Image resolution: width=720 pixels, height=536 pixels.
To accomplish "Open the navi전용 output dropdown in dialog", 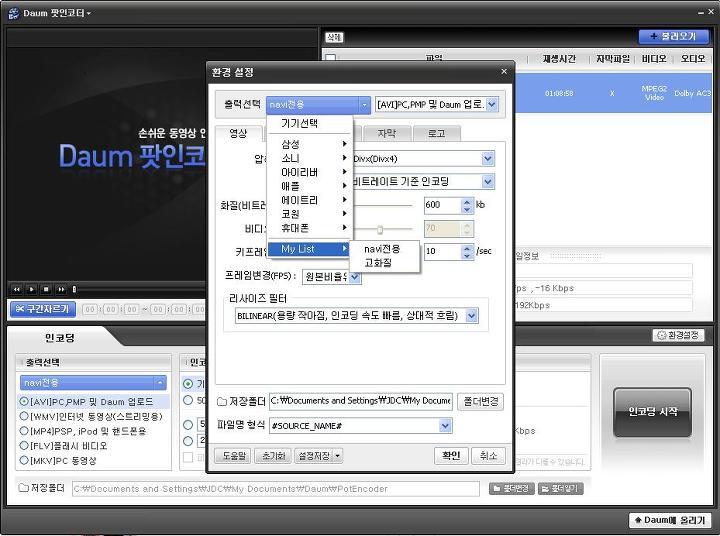I will click(x=318, y=105).
